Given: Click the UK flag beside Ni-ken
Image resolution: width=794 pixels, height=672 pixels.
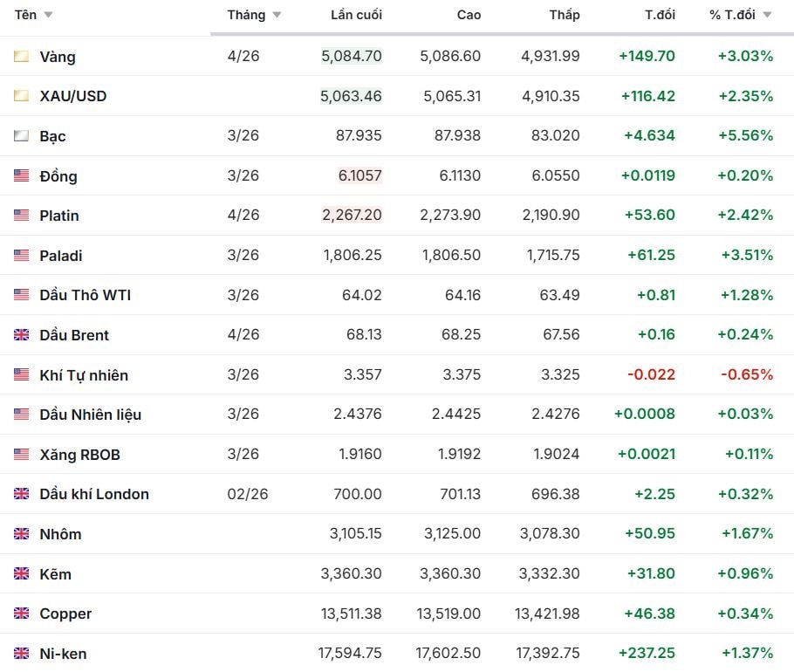Looking at the screenshot, I should (21, 654).
